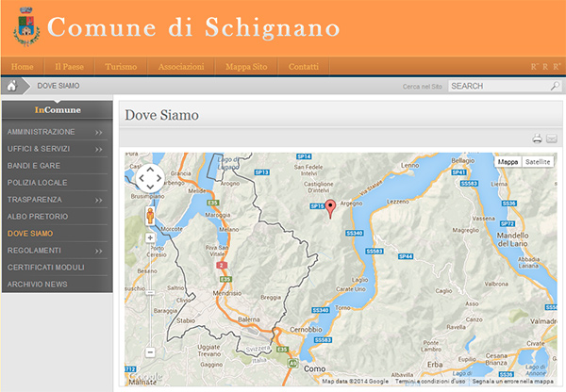Print the page using printer icon
Screen dimensions: 566x392
(537, 139)
